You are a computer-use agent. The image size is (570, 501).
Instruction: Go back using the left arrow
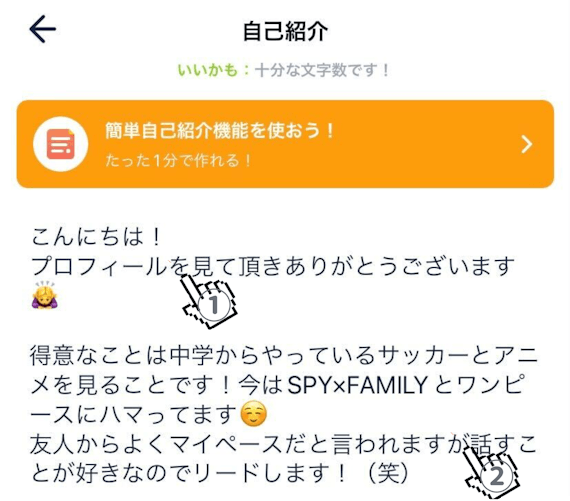click(43, 29)
